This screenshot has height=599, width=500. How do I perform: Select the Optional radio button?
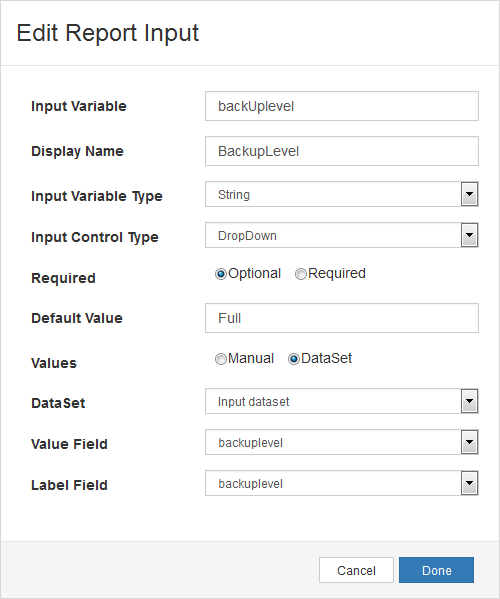pyautogui.click(x=221, y=274)
